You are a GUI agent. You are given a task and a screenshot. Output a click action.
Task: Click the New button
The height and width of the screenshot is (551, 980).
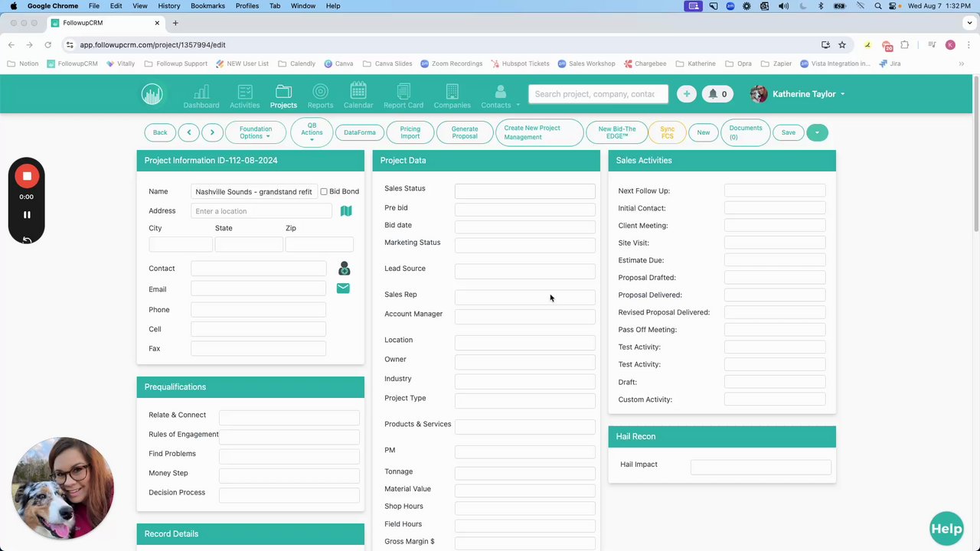[703, 132]
